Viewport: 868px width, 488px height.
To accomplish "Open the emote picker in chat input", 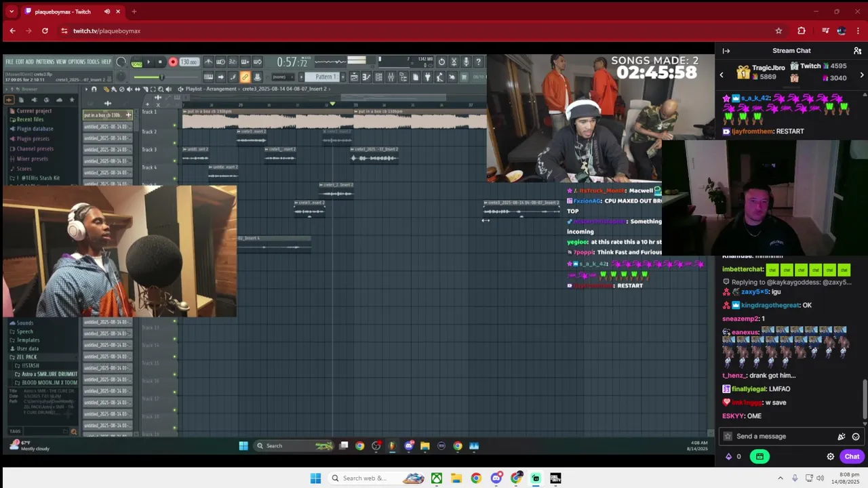I will coord(856,436).
